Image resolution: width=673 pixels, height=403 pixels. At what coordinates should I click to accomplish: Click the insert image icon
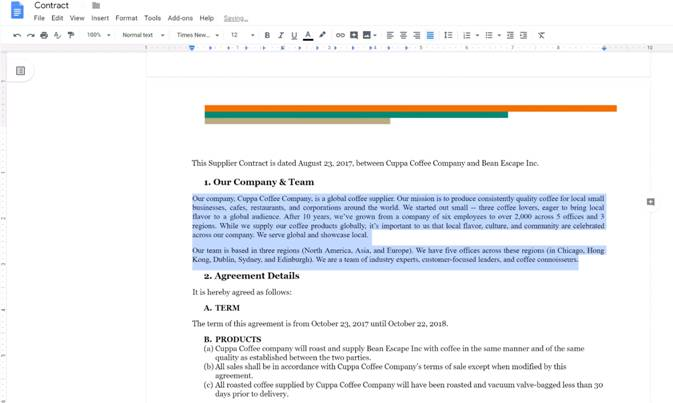(367, 35)
